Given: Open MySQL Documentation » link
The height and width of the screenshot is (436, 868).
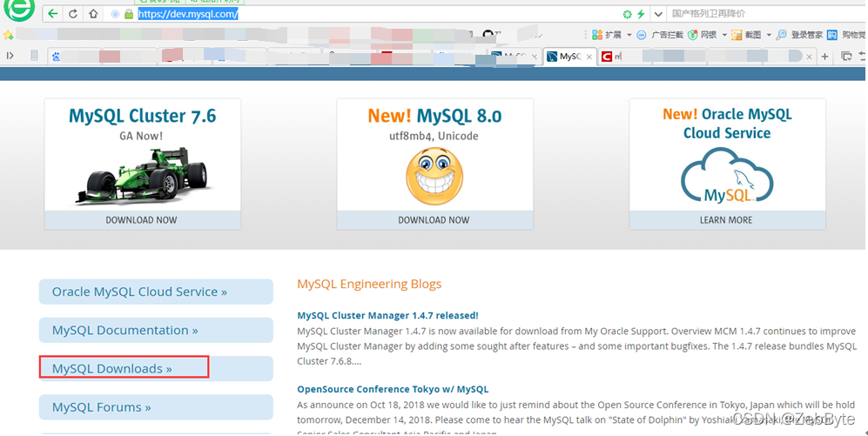Looking at the screenshot, I should pyautogui.click(x=156, y=331).
